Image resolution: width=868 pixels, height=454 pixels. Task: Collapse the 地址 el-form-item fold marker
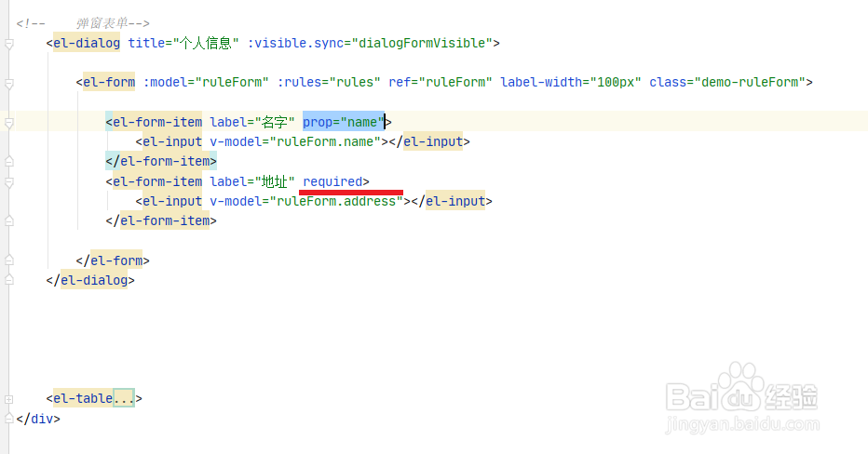click(9, 182)
